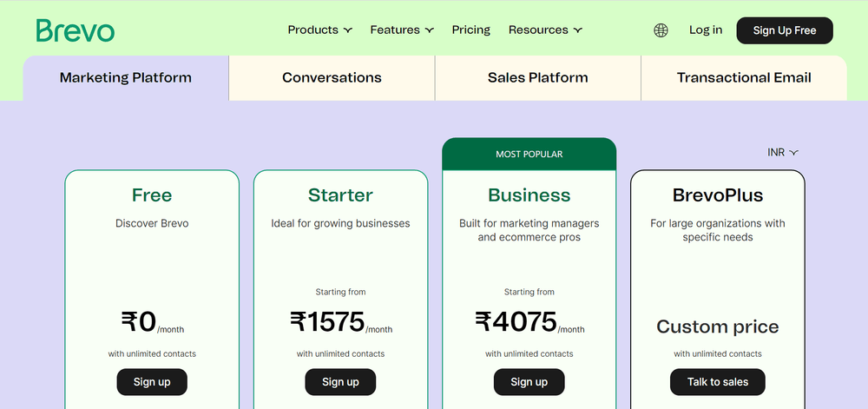Click the Business plan heading
The height and width of the screenshot is (409, 868).
(529, 195)
